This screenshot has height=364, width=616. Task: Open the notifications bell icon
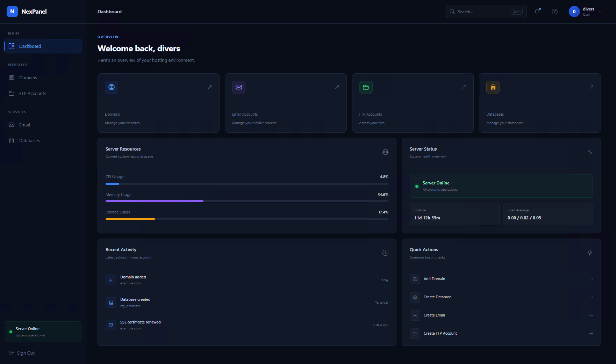tap(537, 12)
